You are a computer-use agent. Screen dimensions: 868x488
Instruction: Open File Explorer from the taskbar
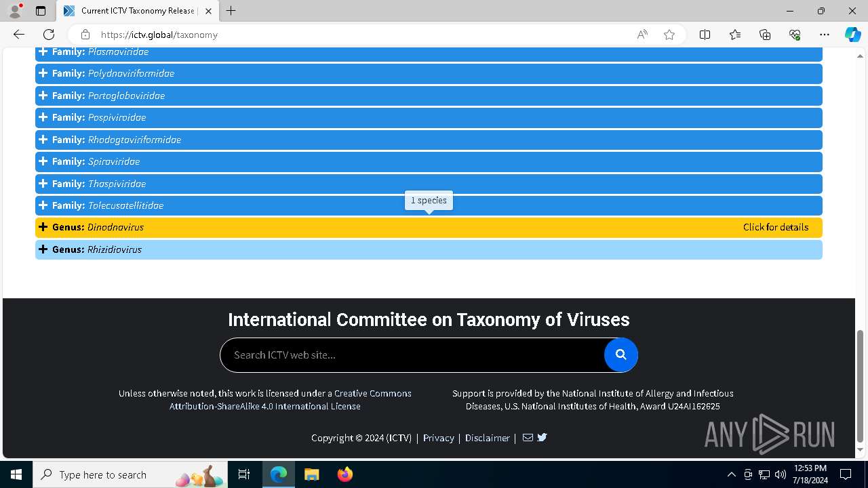pyautogui.click(x=311, y=474)
